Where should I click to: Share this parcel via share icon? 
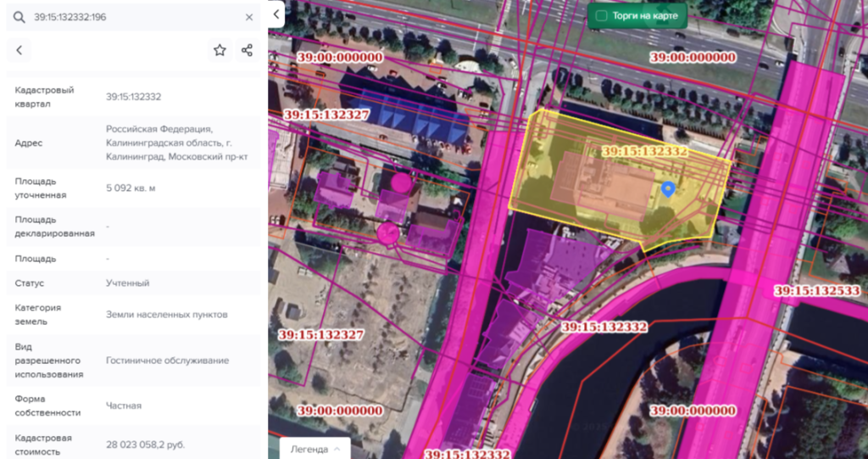pyautogui.click(x=247, y=51)
